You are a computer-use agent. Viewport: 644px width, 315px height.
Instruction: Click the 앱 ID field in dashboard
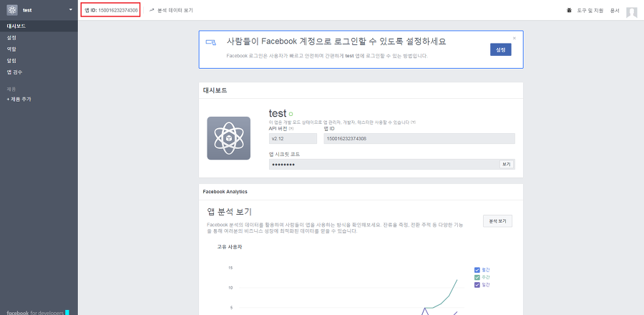(x=419, y=138)
